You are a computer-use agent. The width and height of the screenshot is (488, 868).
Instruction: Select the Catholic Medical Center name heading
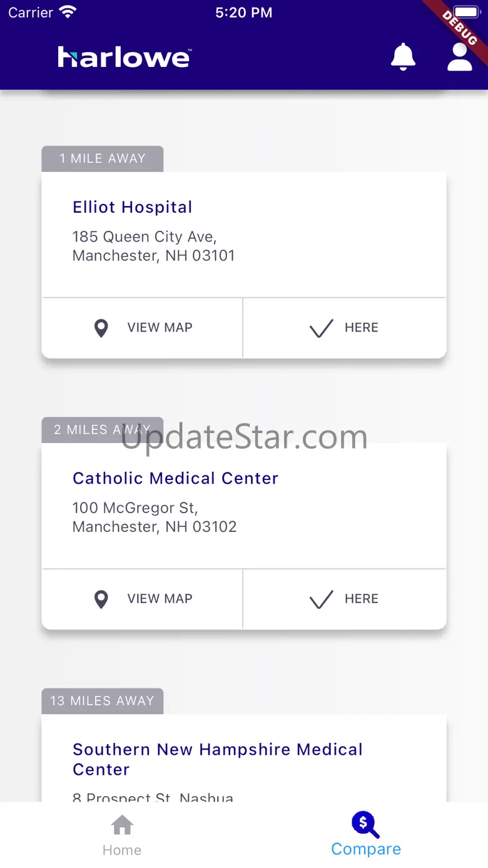176,478
